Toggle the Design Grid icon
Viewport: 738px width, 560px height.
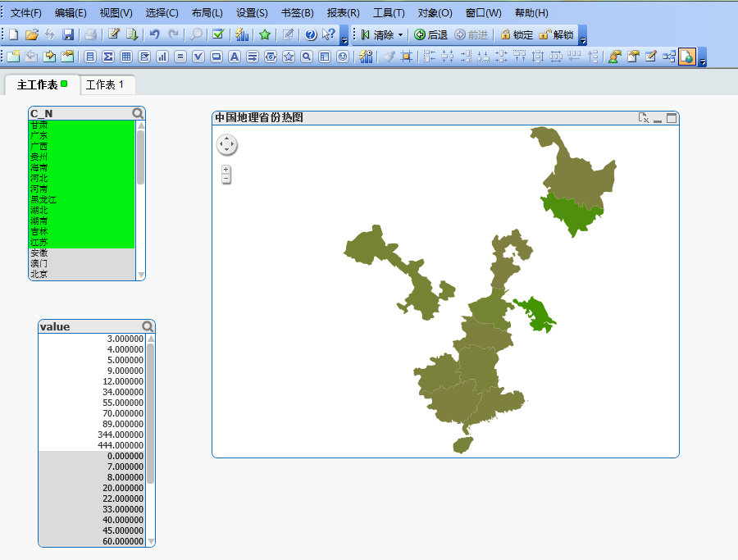click(x=406, y=57)
